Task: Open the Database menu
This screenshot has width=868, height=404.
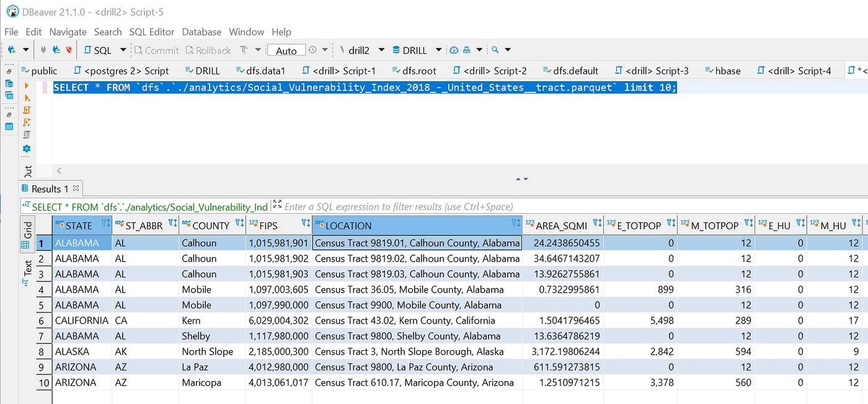Action: pos(201,32)
